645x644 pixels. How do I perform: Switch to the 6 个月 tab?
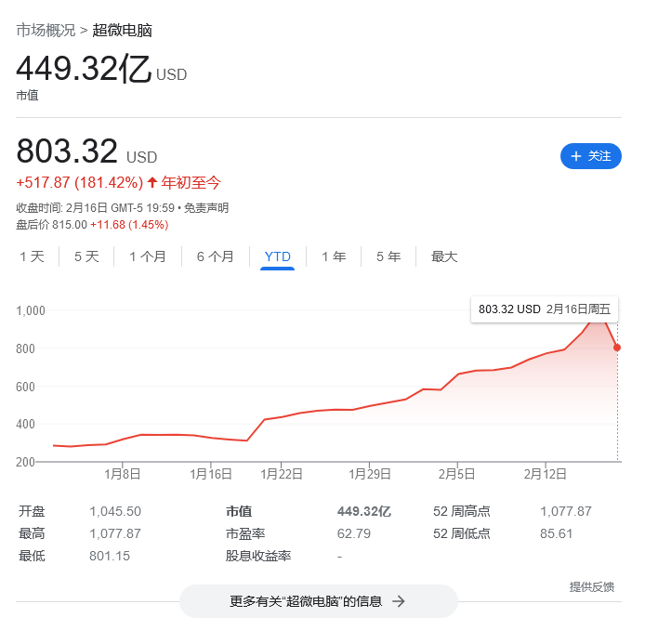pyautogui.click(x=216, y=256)
